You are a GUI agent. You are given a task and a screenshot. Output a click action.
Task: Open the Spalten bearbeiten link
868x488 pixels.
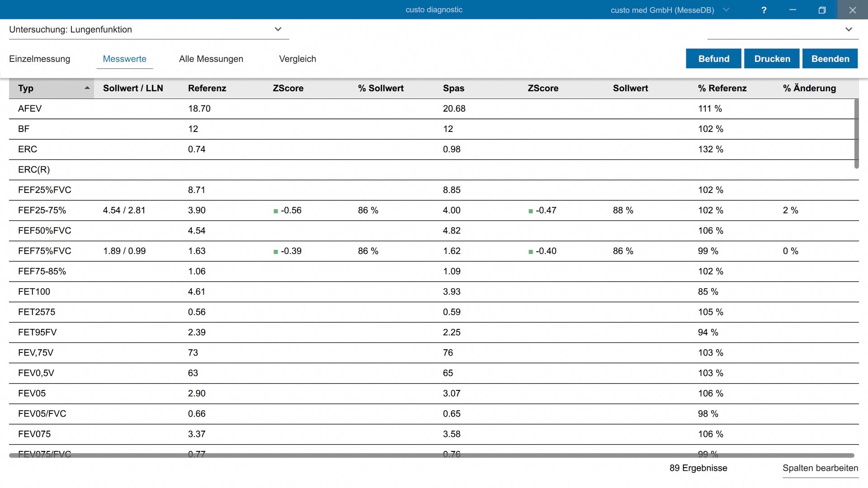coord(820,468)
